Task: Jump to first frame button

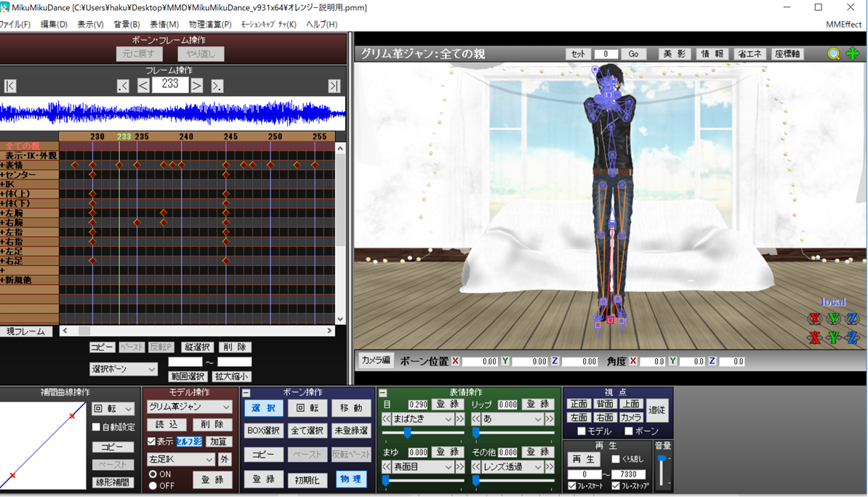Action: [10, 86]
